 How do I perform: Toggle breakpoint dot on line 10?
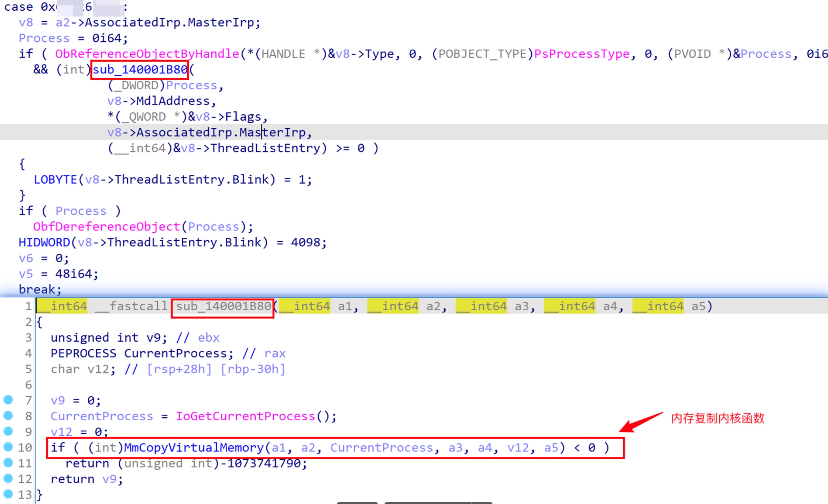[x=8, y=447]
